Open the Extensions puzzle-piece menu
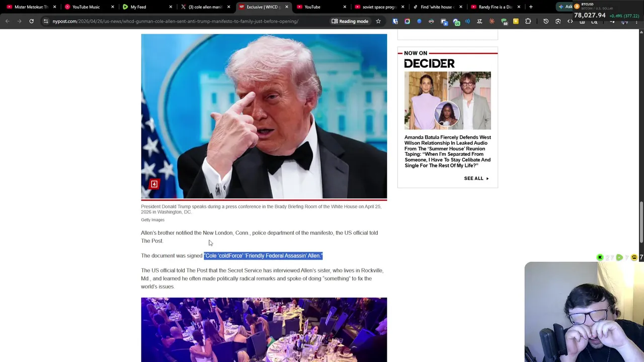 [528, 21]
